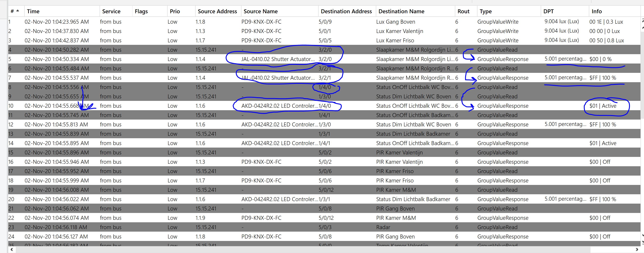Select row 10 AKD-0424R2.02 LED Controler 1/4/0
The image size is (644, 253).
click(x=279, y=106)
